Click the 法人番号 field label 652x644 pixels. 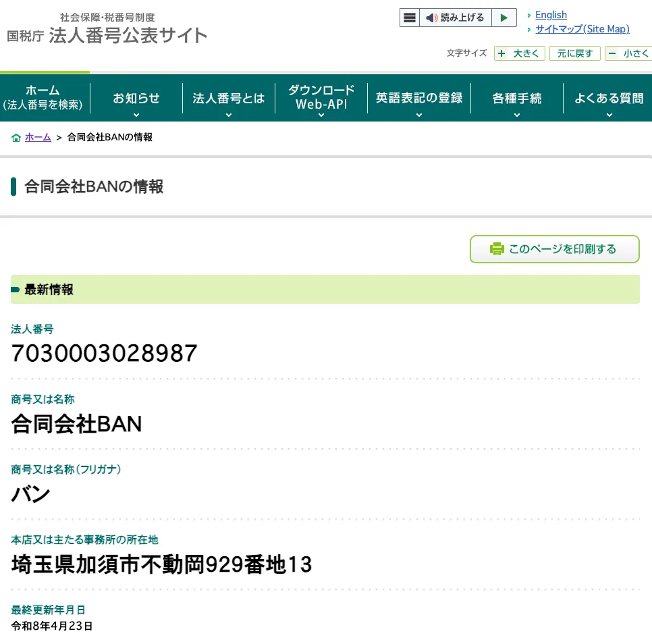(x=32, y=329)
